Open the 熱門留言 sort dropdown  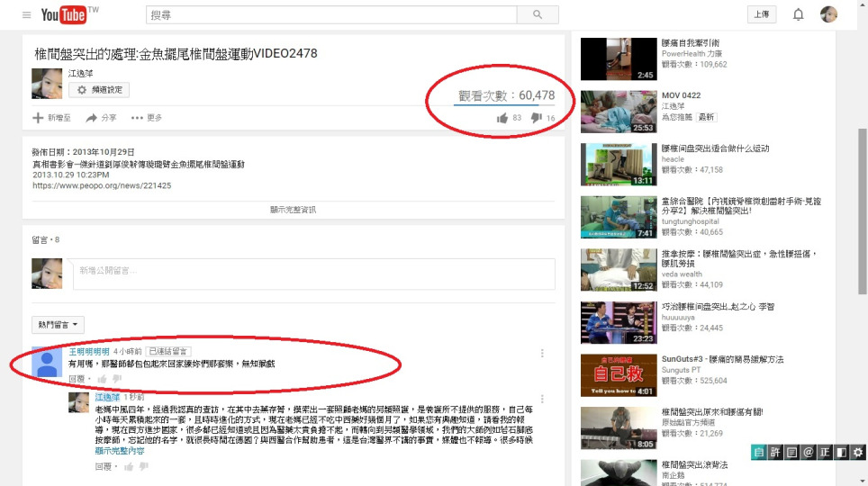[58, 324]
